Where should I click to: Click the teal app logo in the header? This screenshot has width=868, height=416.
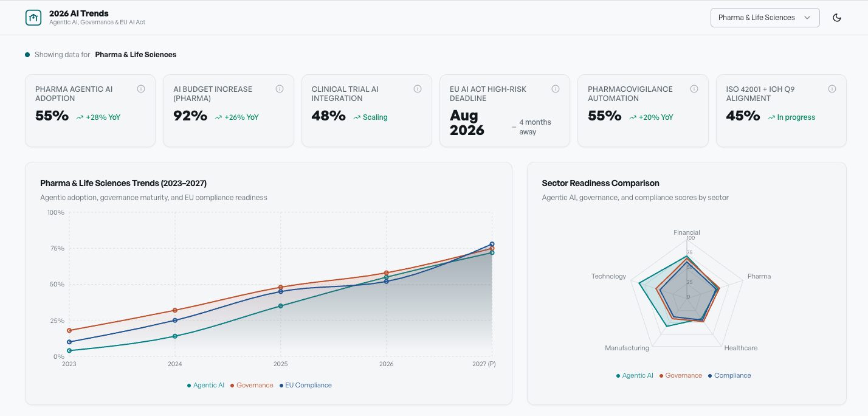pyautogui.click(x=33, y=17)
